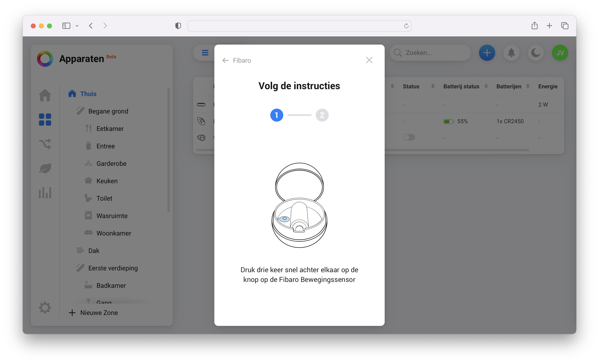
Task: Select the Badkamer zone
Action: tap(105, 286)
